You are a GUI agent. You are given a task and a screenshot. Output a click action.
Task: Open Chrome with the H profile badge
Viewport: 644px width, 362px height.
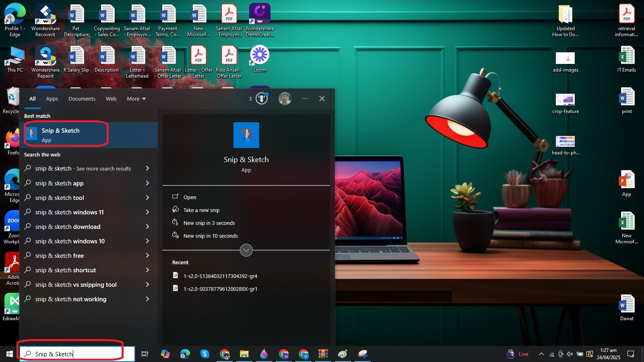click(303, 354)
